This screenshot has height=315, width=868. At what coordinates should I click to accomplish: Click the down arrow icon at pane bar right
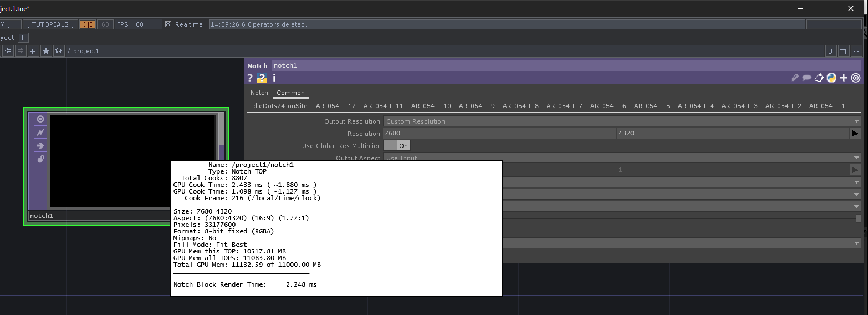coord(856,52)
